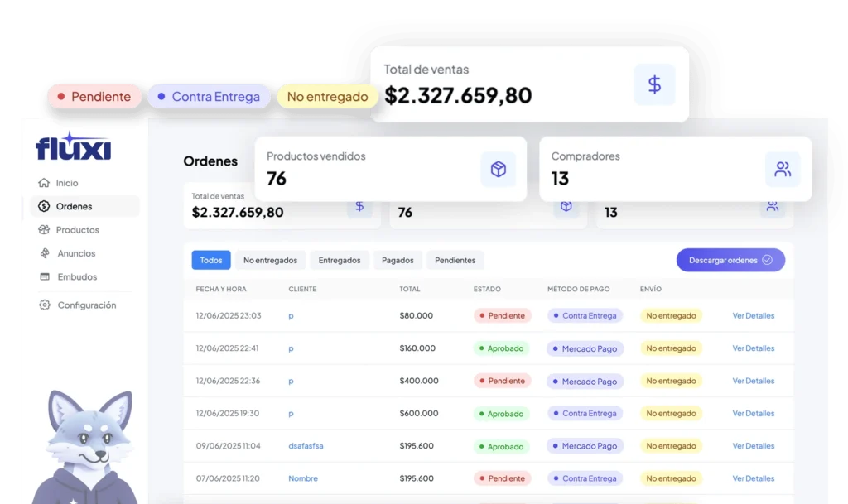Click the MÉTODO DE PAGO column header
Screen dimensions: 848x504
[578, 289]
